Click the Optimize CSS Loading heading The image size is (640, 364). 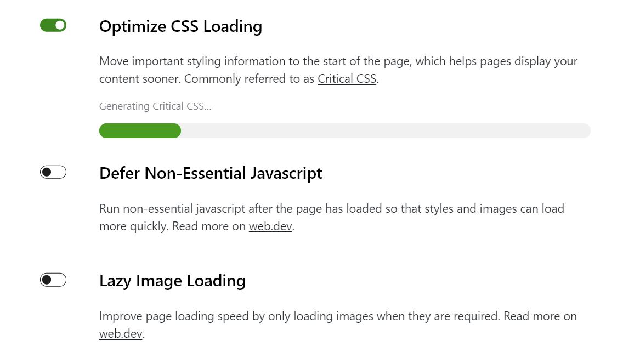(x=181, y=26)
